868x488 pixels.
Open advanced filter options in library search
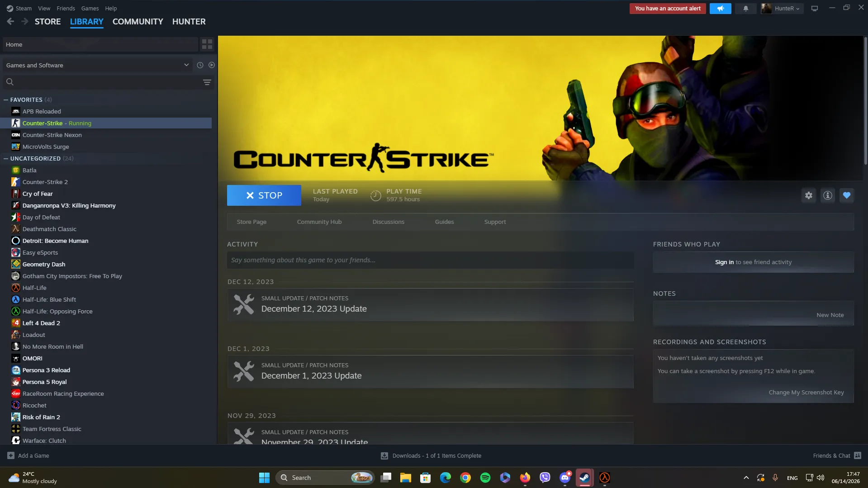207,82
